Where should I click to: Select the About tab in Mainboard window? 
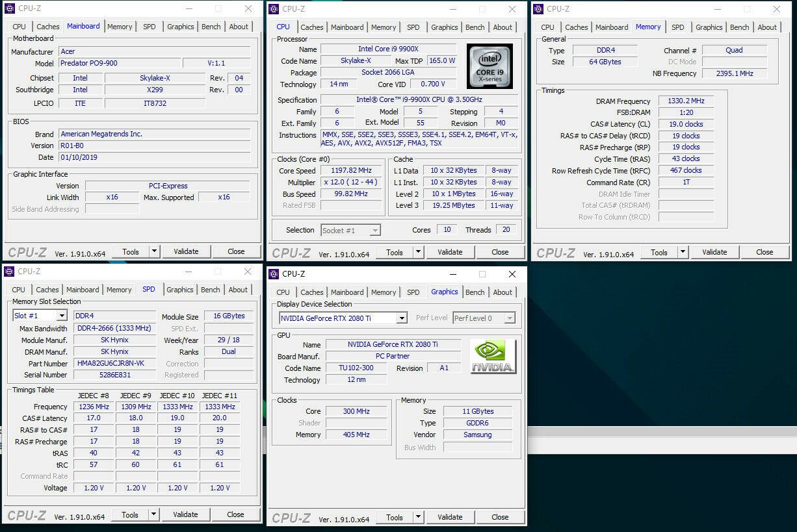[239, 27]
